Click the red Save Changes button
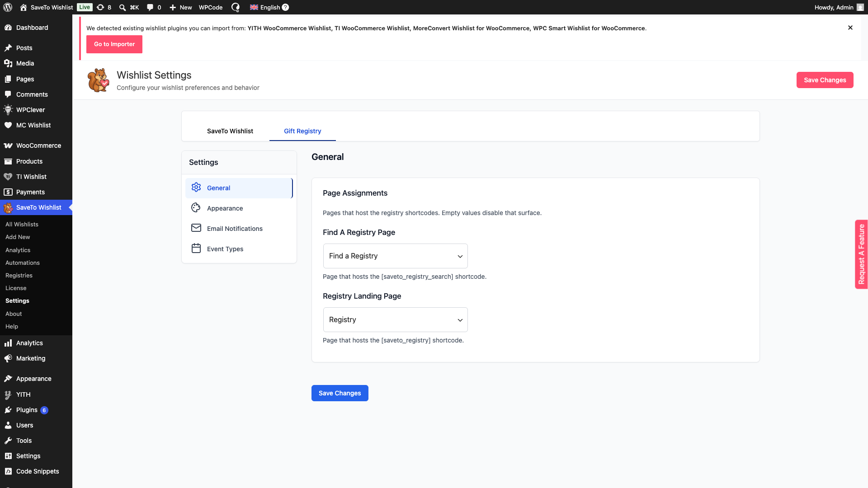Viewport: 868px width, 488px height. (825, 80)
